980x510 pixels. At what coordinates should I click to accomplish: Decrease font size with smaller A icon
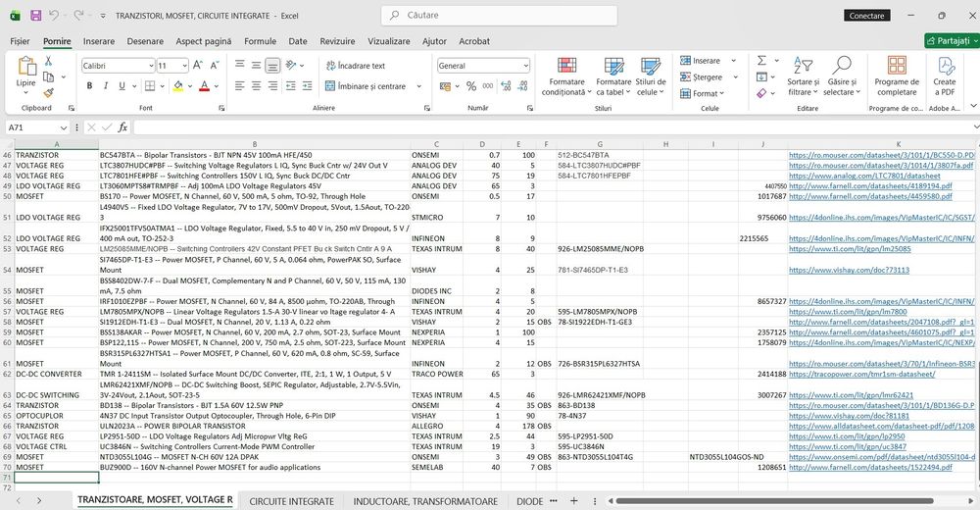coord(215,65)
